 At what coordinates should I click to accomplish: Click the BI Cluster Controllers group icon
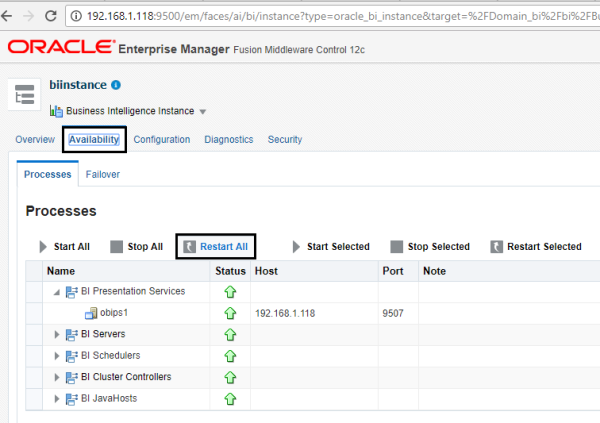point(72,377)
